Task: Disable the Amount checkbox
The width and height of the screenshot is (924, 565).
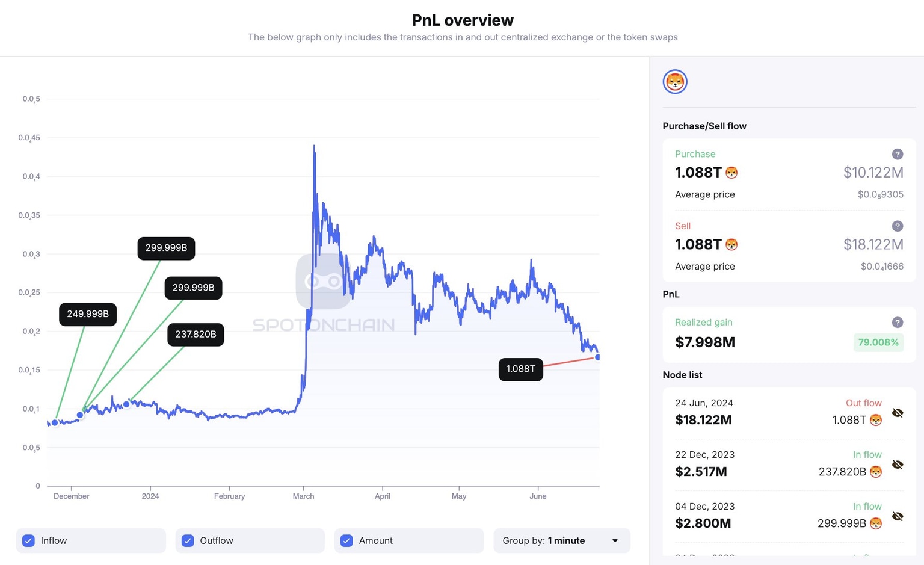Action: click(x=346, y=540)
